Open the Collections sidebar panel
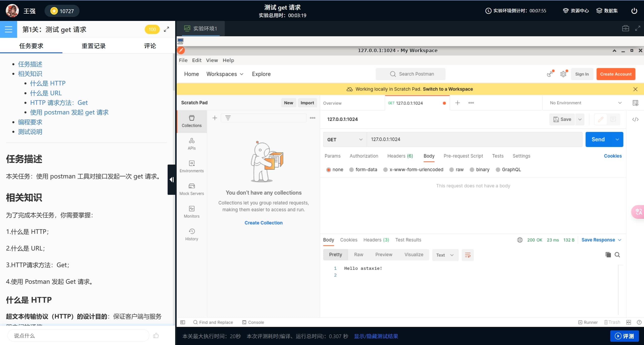Screen dimensions: 644x345 coord(192,121)
